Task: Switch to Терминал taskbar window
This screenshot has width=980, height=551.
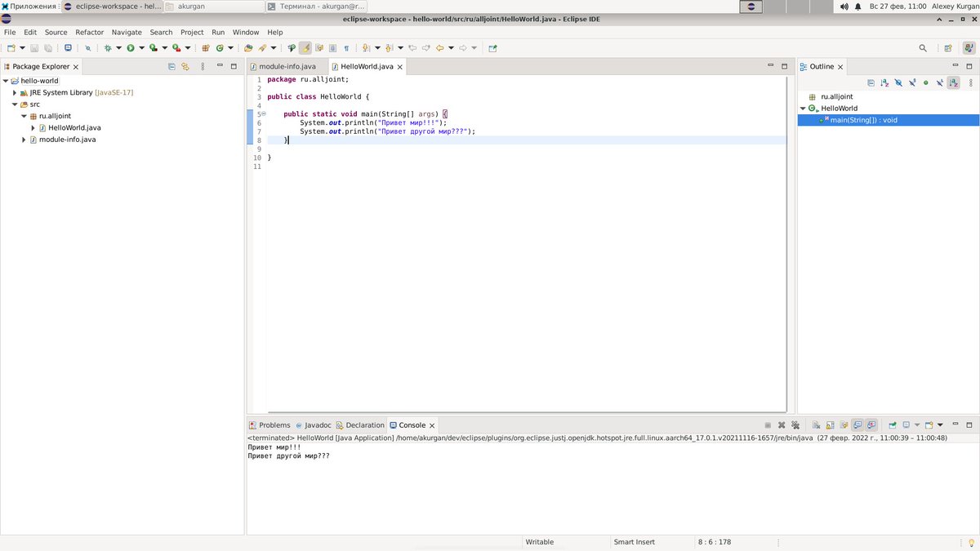Action: pos(316,6)
